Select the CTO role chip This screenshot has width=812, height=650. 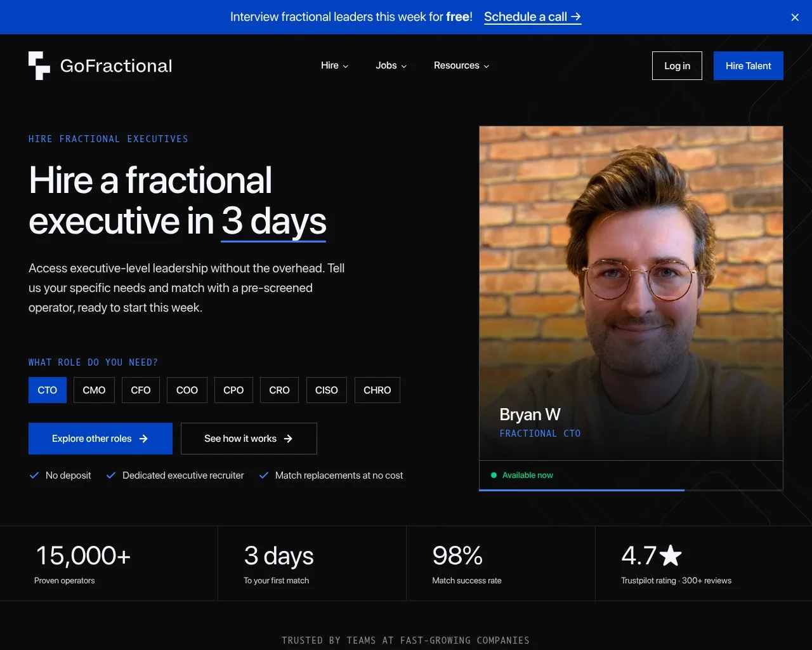(48, 390)
